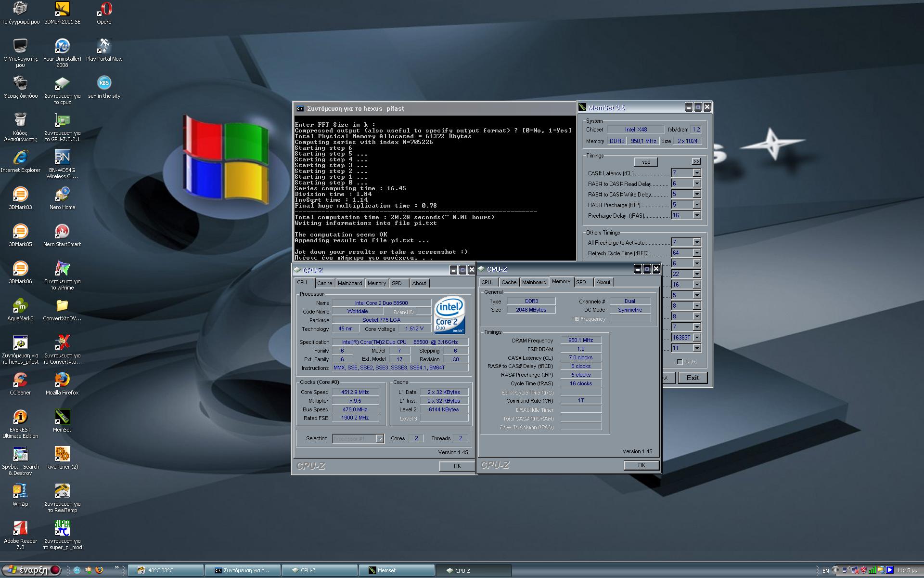Image resolution: width=924 pixels, height=578 pixels.
Task: Expand the quick launch overflow chevron
Action: 116,568
